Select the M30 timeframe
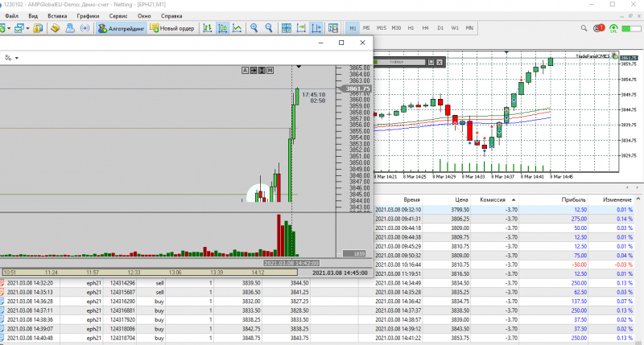Image resolution: width=644 pixels, height=345 pixels. [x=396, y=28]
